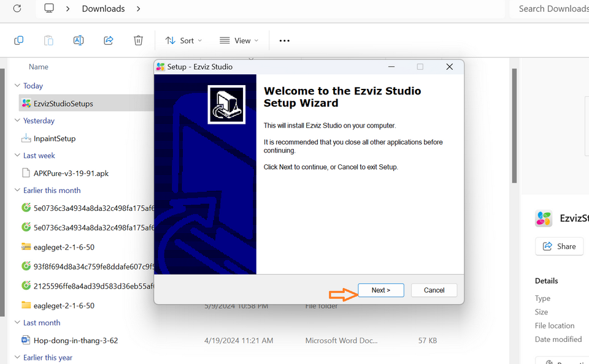This screenshot has width=589, height=364.
Task: Click 4/19/2024 11:21 AM date cell
Action: [239, 340]
